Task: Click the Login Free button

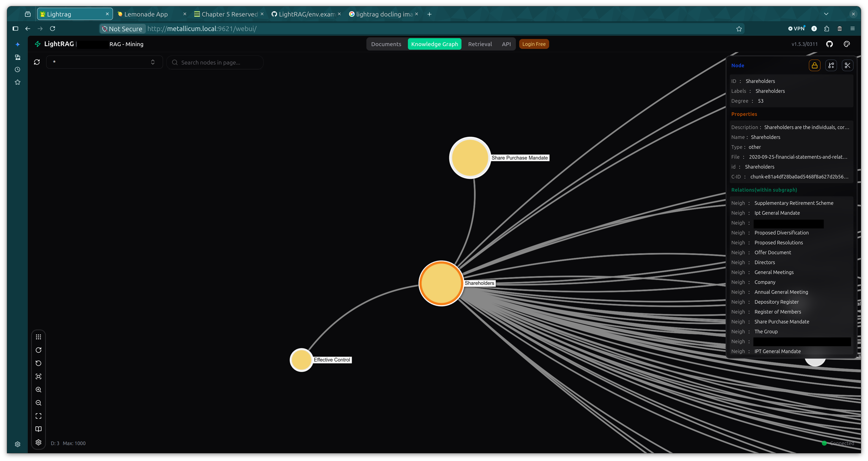Action: [534, 44]
